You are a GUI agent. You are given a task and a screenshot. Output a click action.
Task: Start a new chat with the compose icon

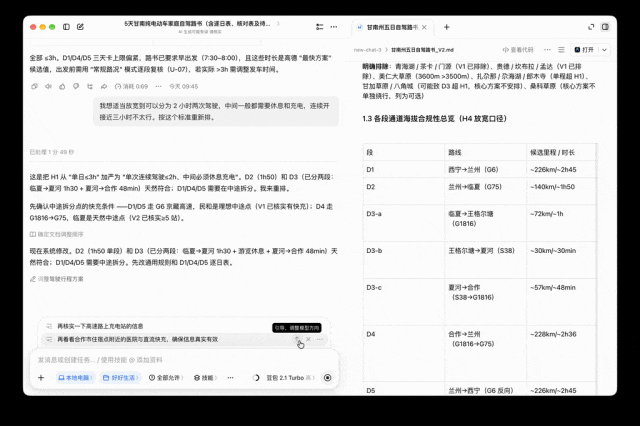[x=80, y=27]
